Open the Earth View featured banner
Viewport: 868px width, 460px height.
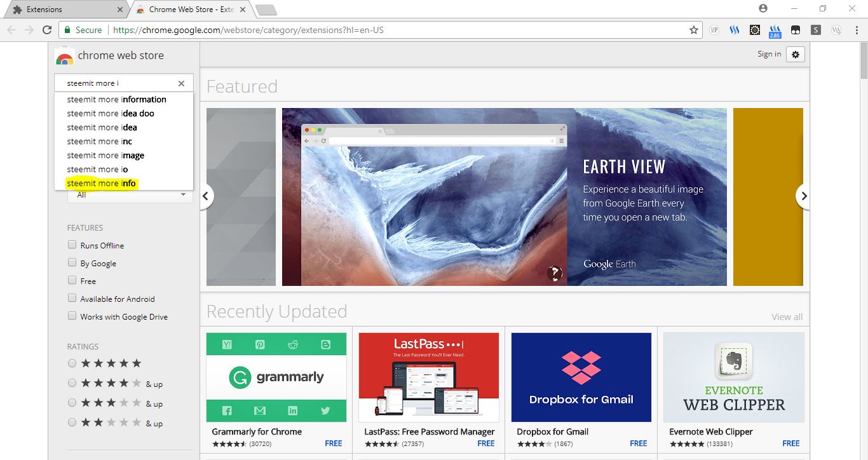click(x=505, y=197)
